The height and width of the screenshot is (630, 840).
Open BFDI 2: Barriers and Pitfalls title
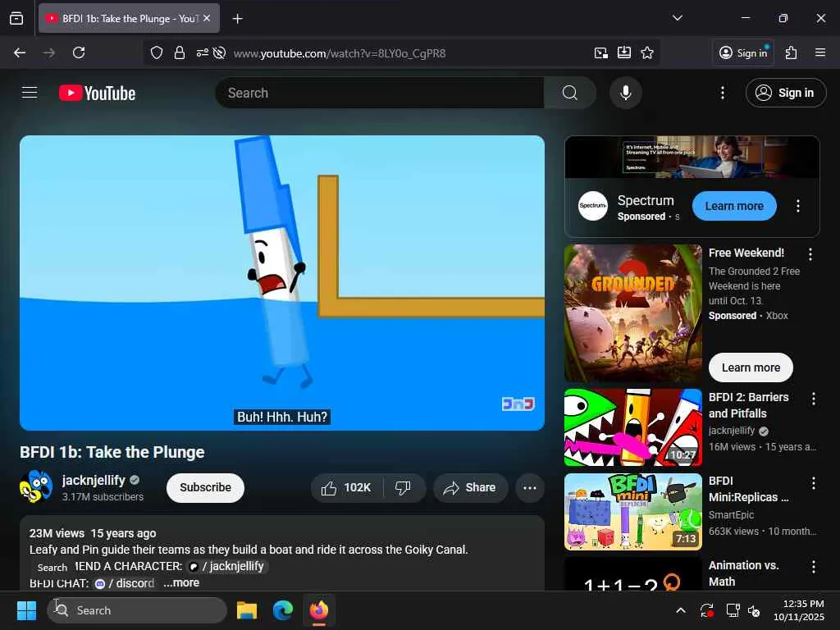coord(748,405)
